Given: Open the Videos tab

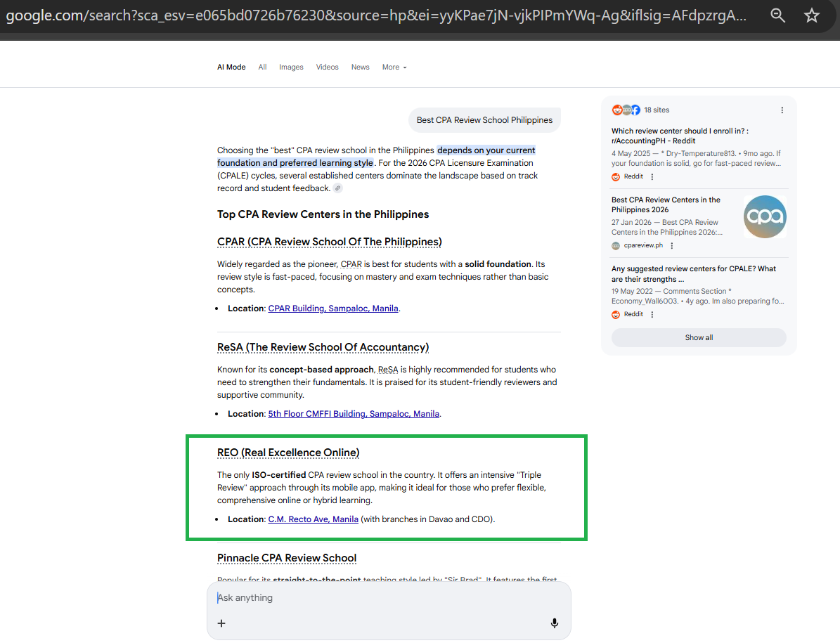Looking at the screenshot, I should pyautogui.click(x=327, y=67).
